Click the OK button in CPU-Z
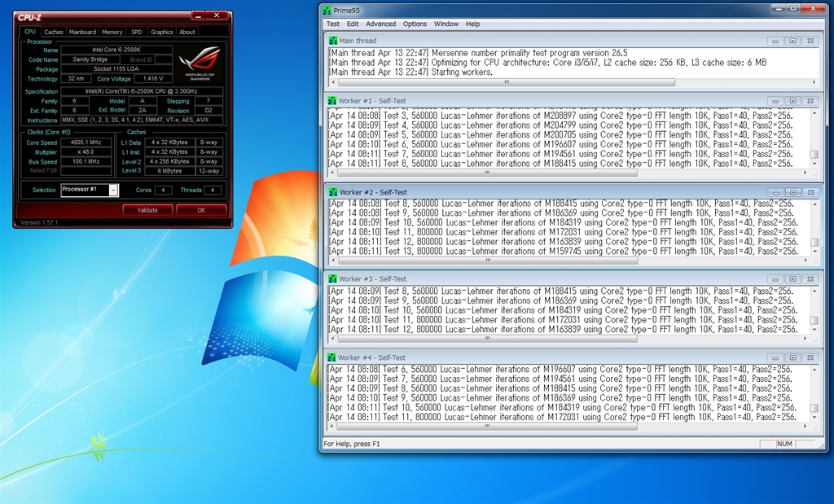The image size is (834, 504). coord(201,211)
